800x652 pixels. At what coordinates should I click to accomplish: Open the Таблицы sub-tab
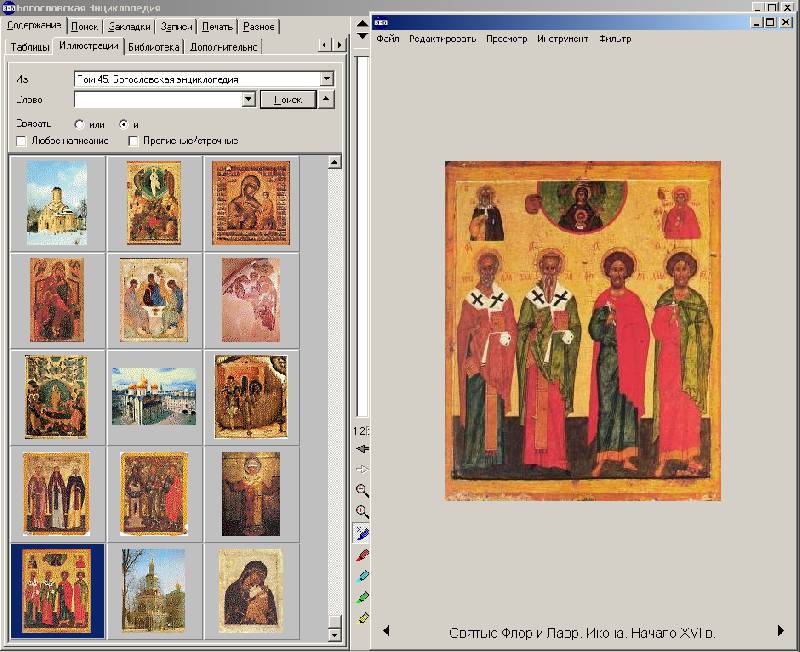click(30, 47)
